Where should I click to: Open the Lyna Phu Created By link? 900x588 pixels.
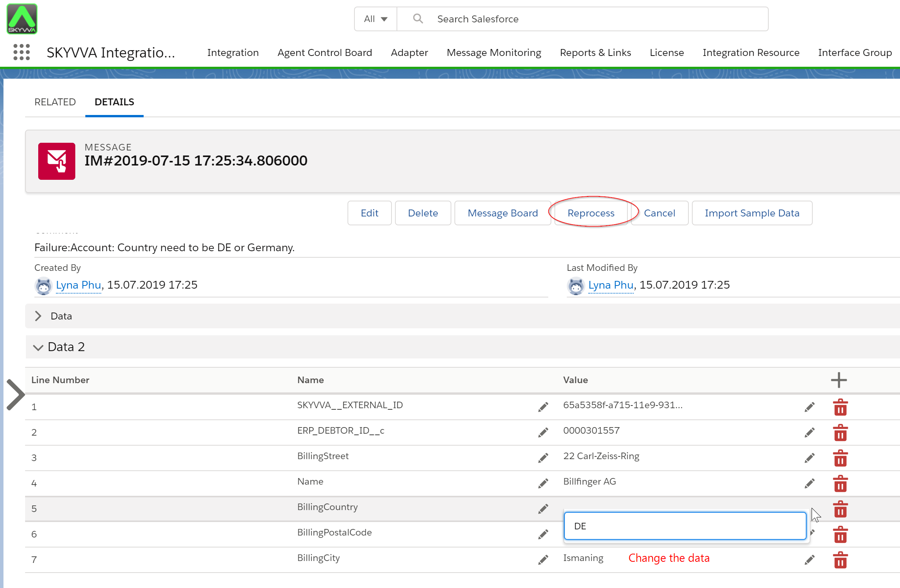(78, 285)
